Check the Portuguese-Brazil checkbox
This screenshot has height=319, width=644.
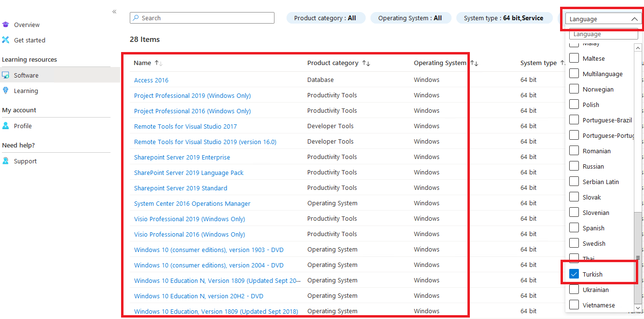click(574, 120)
